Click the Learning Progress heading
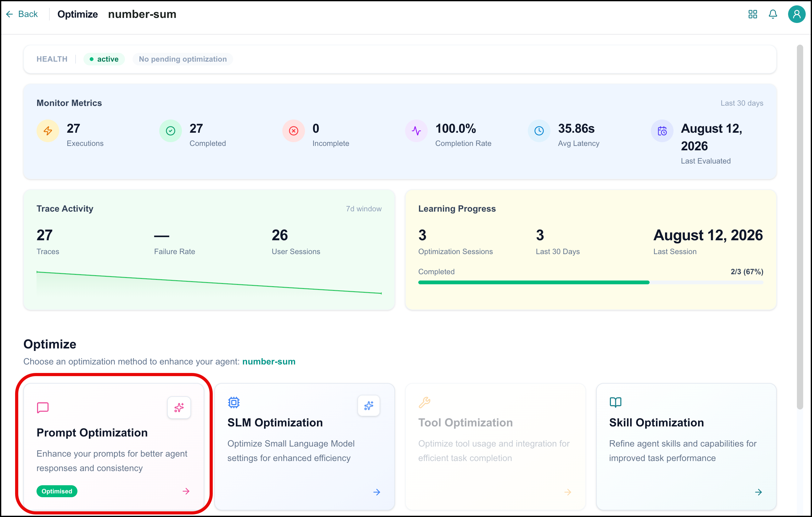 coord(457,209)
